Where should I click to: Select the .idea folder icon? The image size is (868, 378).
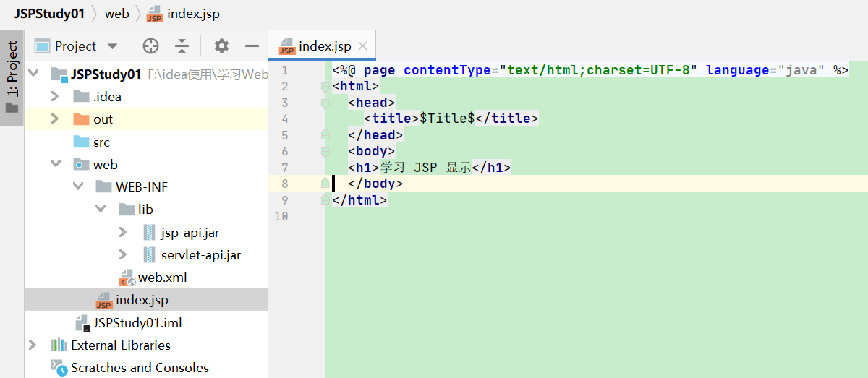pyautogui.click(x=81, y=97)
